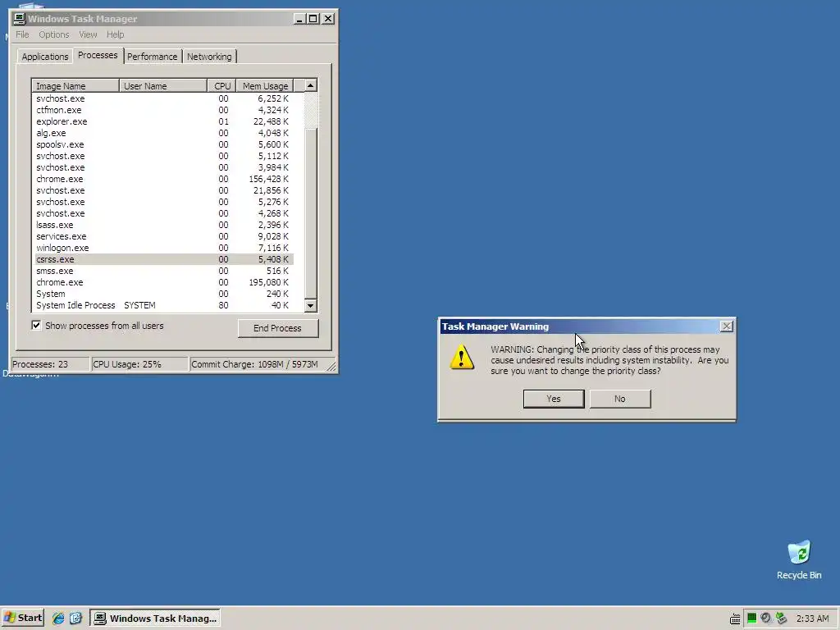Select the System Idle Process row
The image size is (840, 630).
tap(163, 305)
